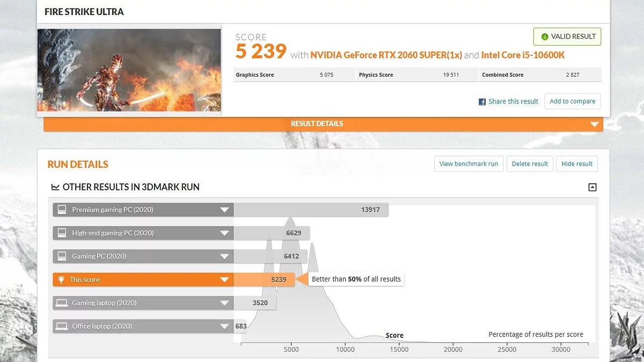This screenshot has height=362, width=644.
Task: Click the large 5 239 score number
Action: (x=261, y=51)
